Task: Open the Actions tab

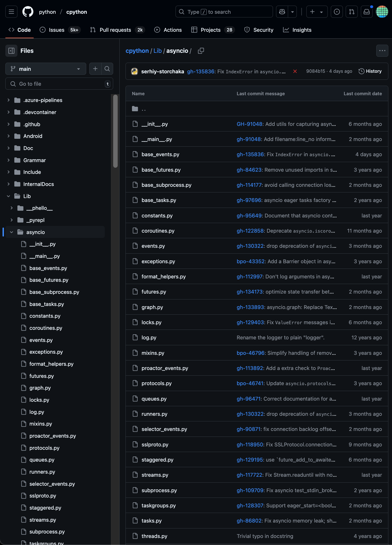Action: [x=168, y=30]
